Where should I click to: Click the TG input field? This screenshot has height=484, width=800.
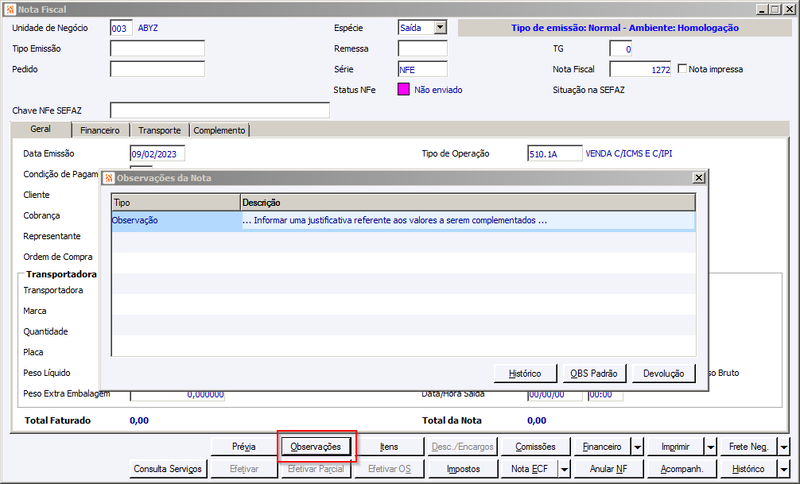click(x=621, y=49)
